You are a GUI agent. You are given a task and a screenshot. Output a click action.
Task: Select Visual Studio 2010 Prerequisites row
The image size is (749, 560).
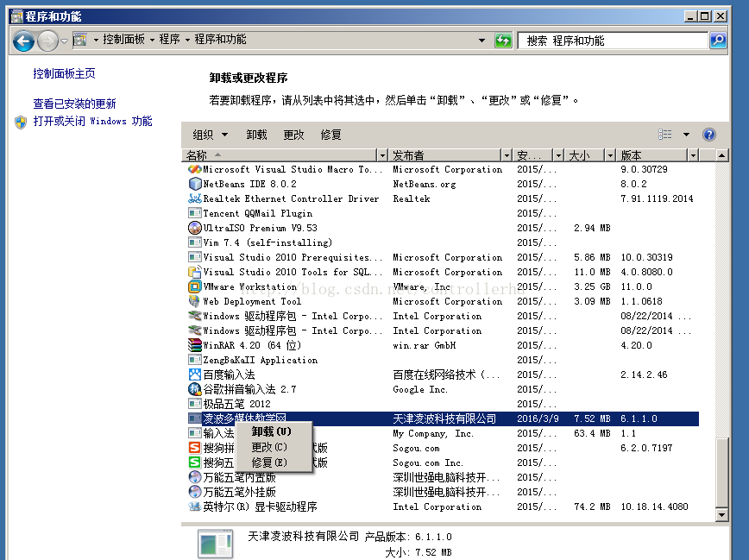tap(443, 257)
